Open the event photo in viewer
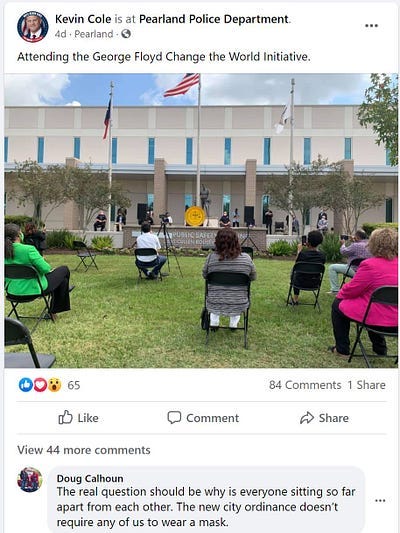 tap(201, 221)
